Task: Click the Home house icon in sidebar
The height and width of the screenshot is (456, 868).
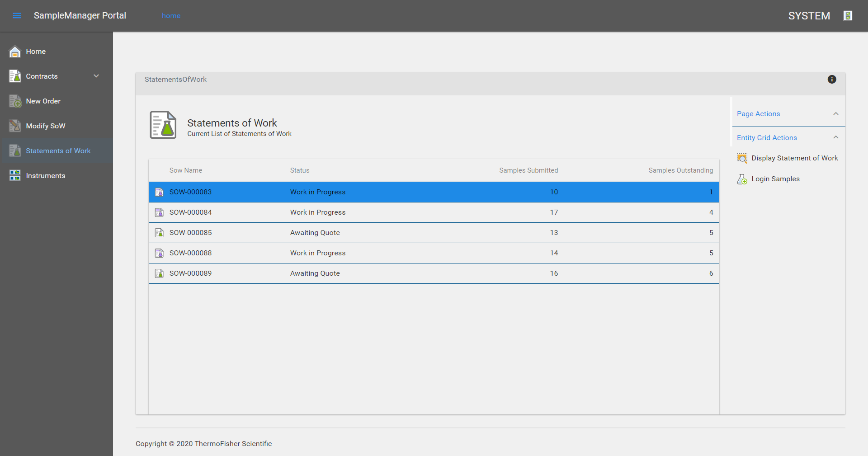Action: tap(15, 52)
